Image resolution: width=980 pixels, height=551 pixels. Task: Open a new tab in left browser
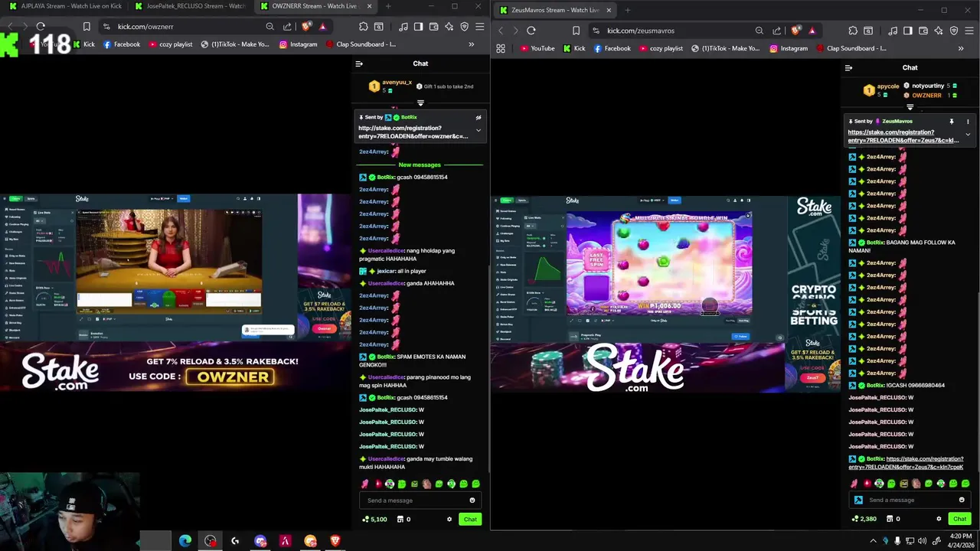click(x=387, y=6)
